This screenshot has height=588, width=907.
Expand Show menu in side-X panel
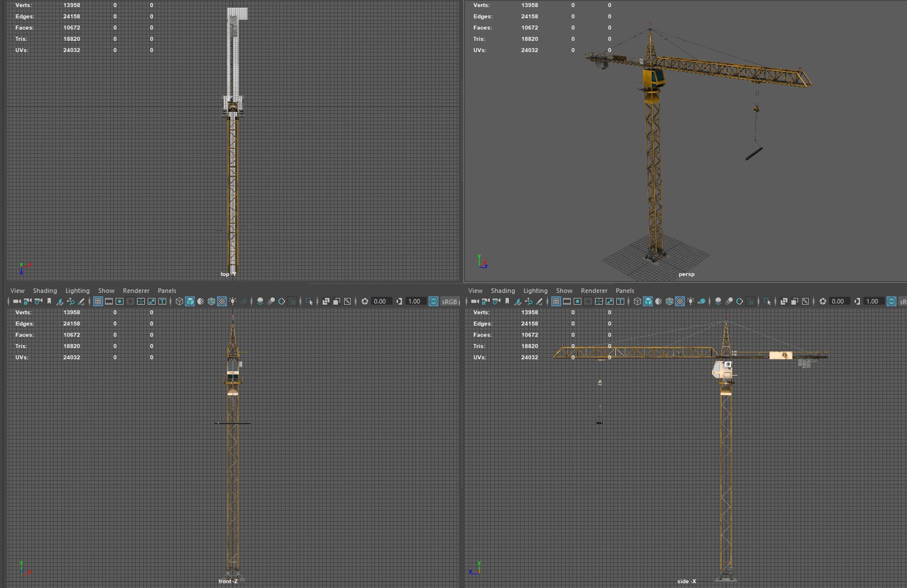click(564, 291)
